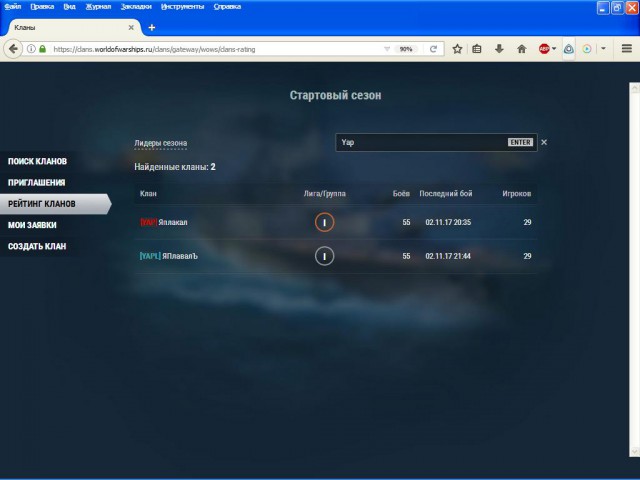The height and width of the screenshot is (480, 640).
Task: Open МОИ ЗАЯВКИ sidebar item
Action: pyautogui.click(x=32, y=225)
